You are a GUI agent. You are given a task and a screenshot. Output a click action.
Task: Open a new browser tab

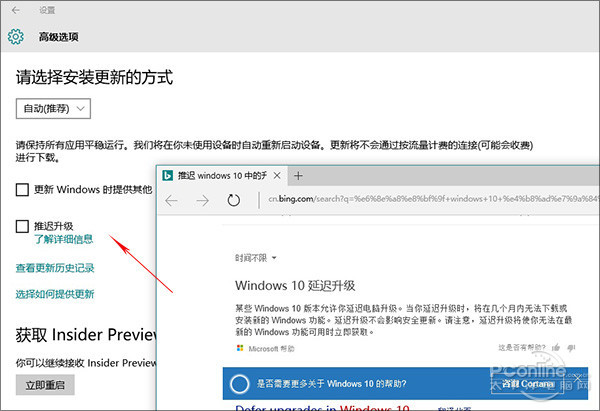(x=298, y=176)
